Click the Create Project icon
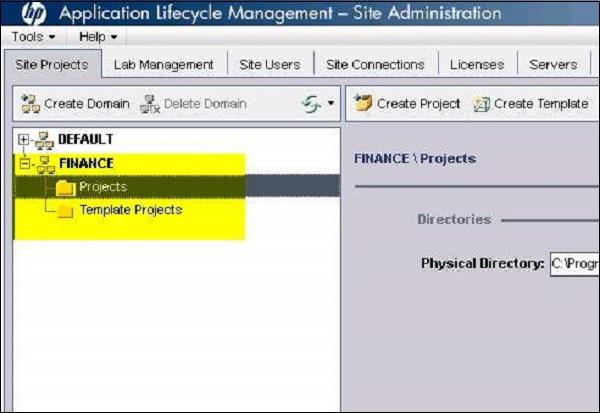The image size is (600, 413). tap(362, 104)
